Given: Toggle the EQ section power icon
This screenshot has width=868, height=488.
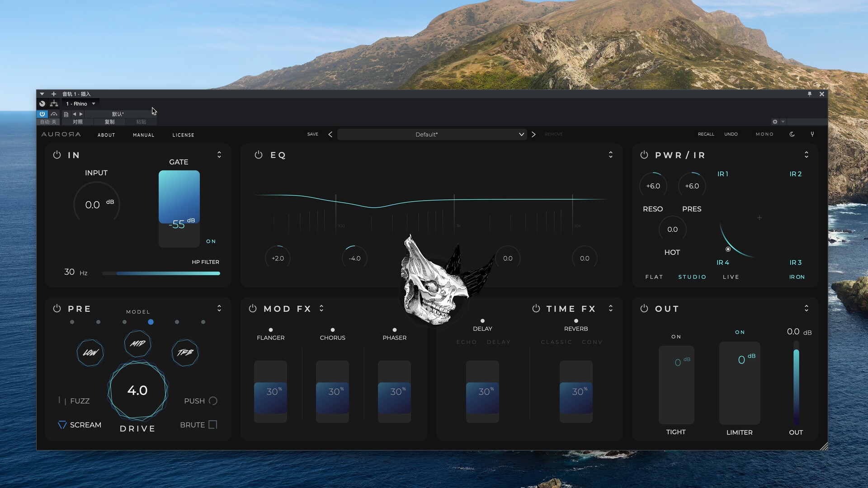Looking at the screenshot, I should (x=259, y=155).
